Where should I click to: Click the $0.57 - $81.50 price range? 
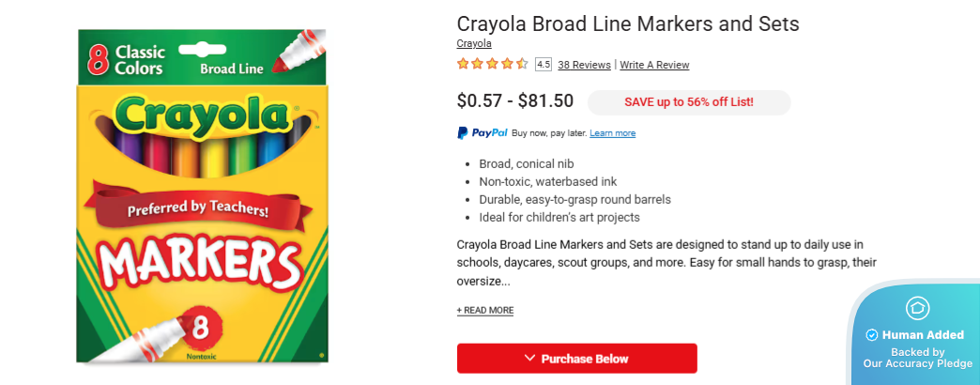coord(514,100)
